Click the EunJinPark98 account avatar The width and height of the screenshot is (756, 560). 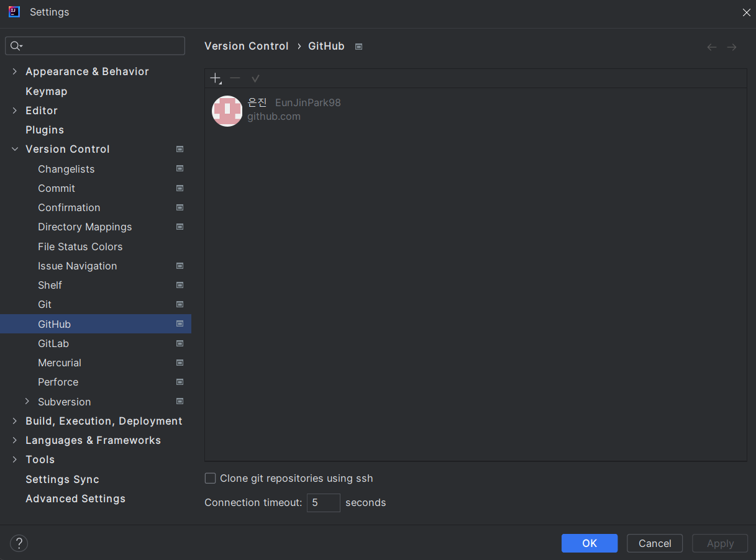[x=227, y=111]
